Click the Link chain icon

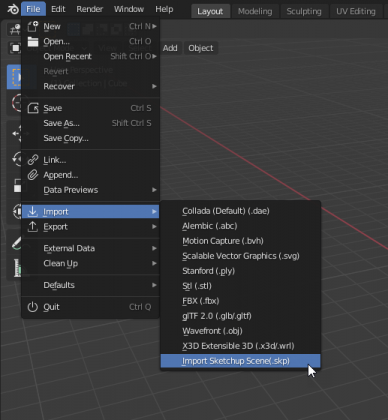click(x=33, y=160)
